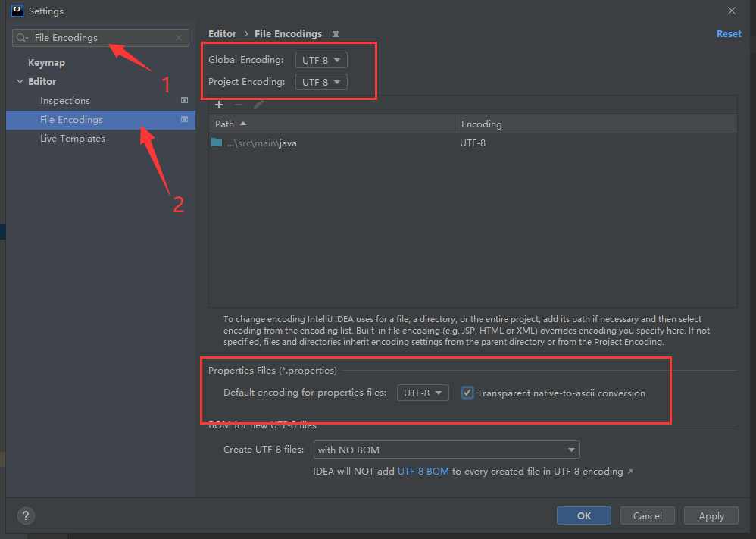Click Editor in the breadcrumb
The image size is (756, 539).
point(222,34)
